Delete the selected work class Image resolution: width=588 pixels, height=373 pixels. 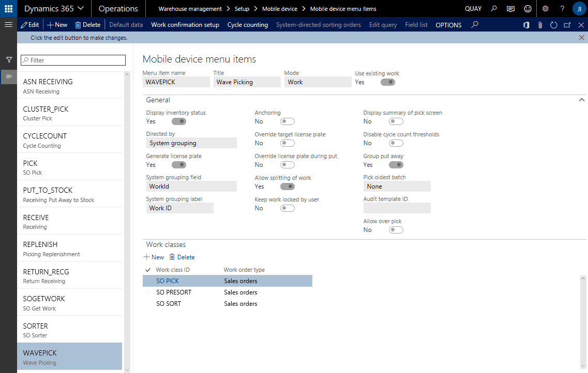pos(182,257)
